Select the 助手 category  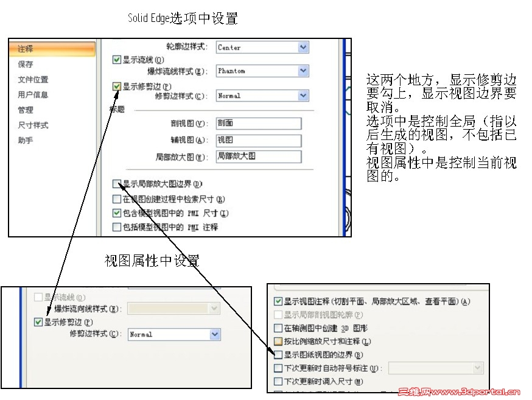tap(26, 141)
